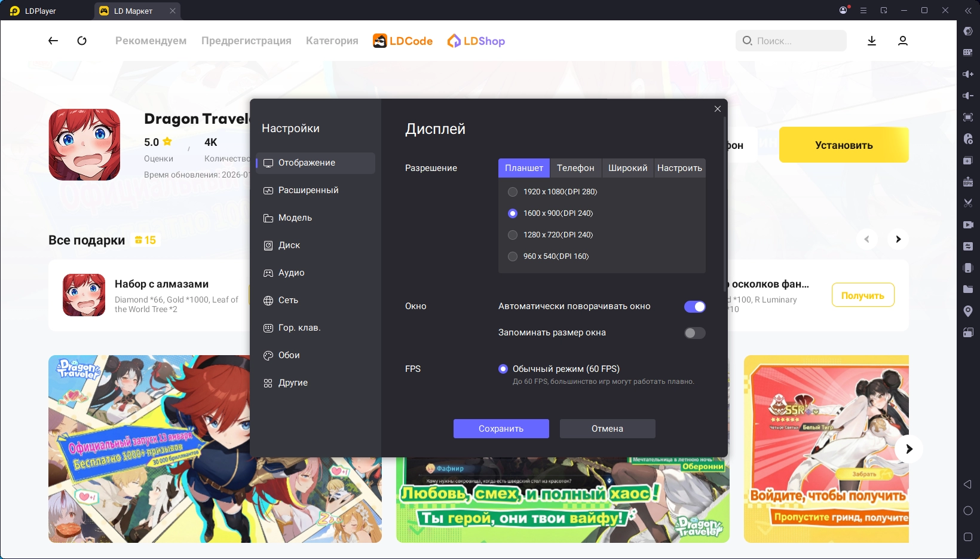This screenshot has height=559, width=980.
Task: Install an APK via the sidebar APK icon
Action: (968, 182)
